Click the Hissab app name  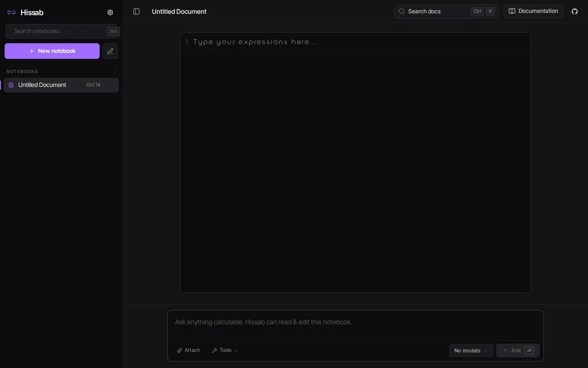pos(32,12)
